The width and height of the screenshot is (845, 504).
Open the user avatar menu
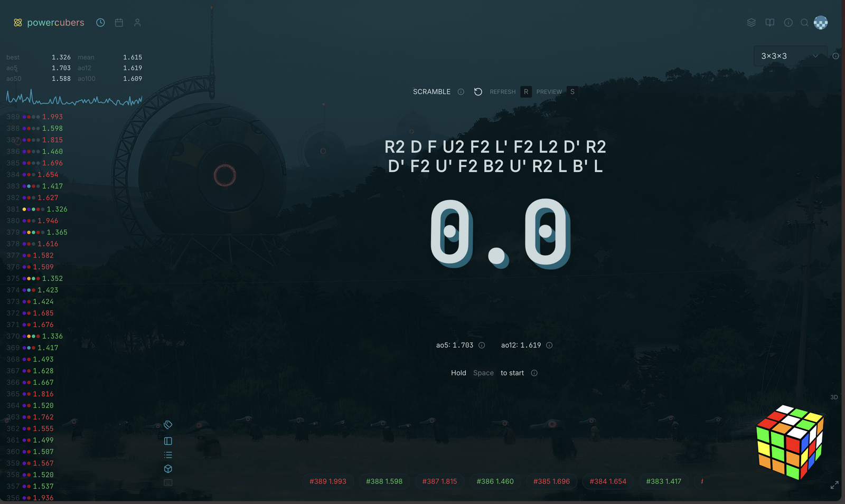pyautogui.click(x=821, y=23)
